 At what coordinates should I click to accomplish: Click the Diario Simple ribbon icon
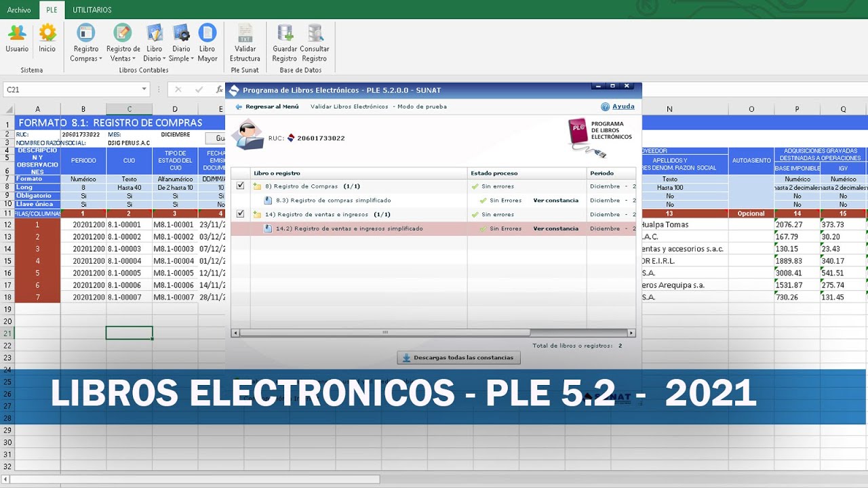pyautogui.click(x=181, y=33)
